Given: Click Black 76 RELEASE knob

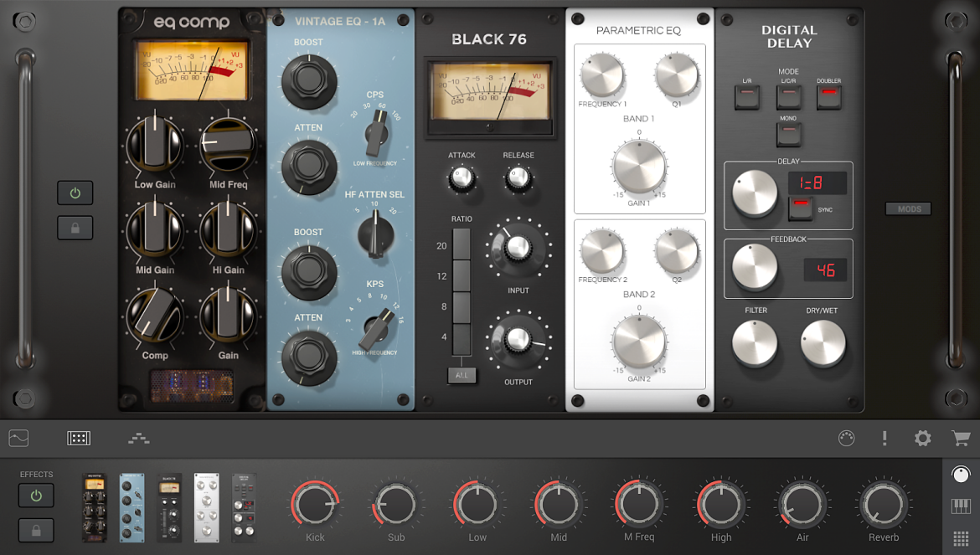Looking at the screenshot, I should click(518, 178).
